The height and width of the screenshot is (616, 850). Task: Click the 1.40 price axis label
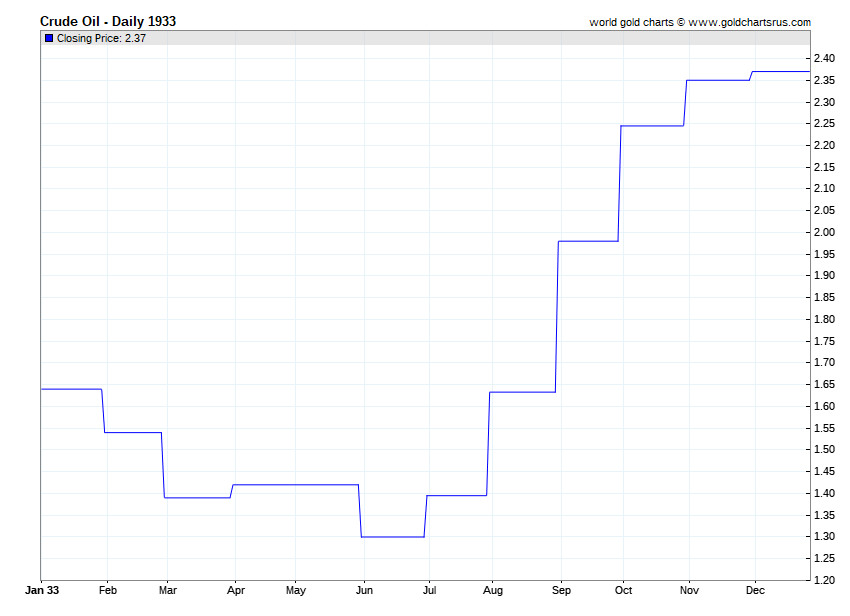825,493
